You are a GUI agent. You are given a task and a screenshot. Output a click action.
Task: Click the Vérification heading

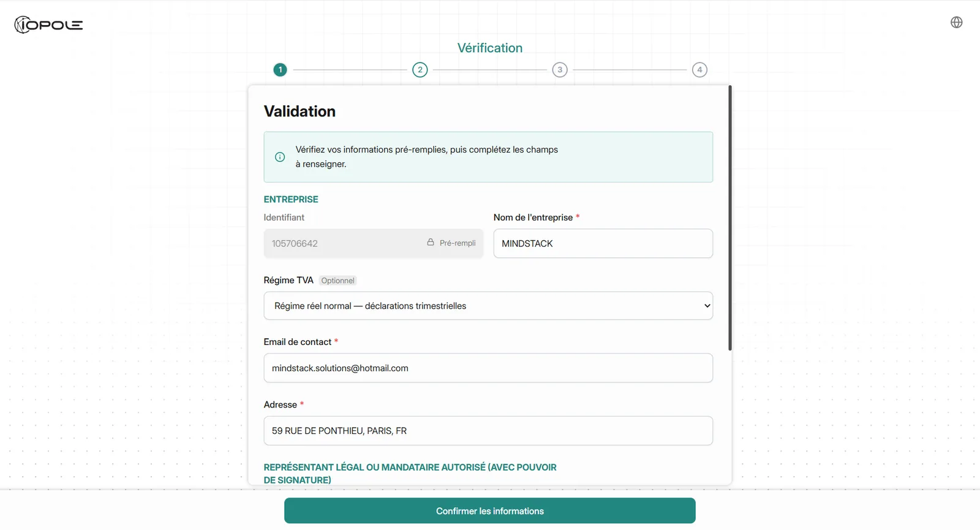point(489,48)
